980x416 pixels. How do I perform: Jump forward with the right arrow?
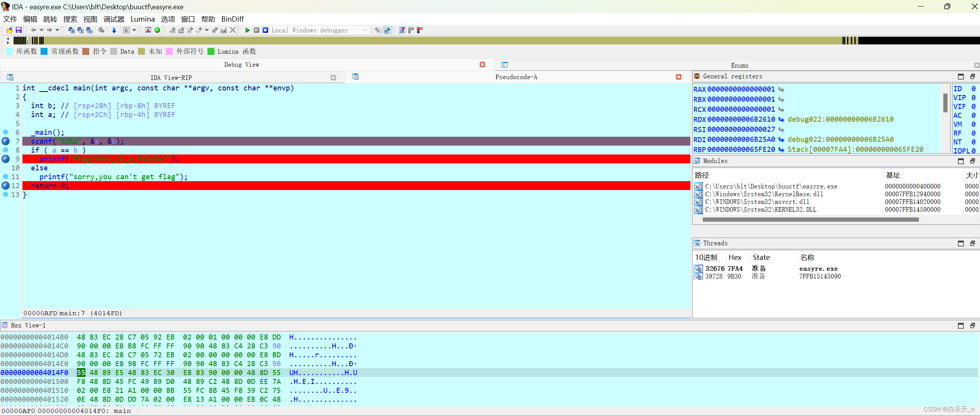[x=49, y=30]
